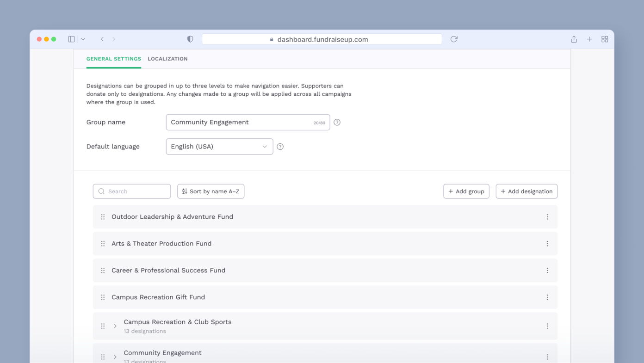Click the sort arrows icon in Sort button
Image resolution: width=644 pixels, height=363 pixels.
coord(184,191)
